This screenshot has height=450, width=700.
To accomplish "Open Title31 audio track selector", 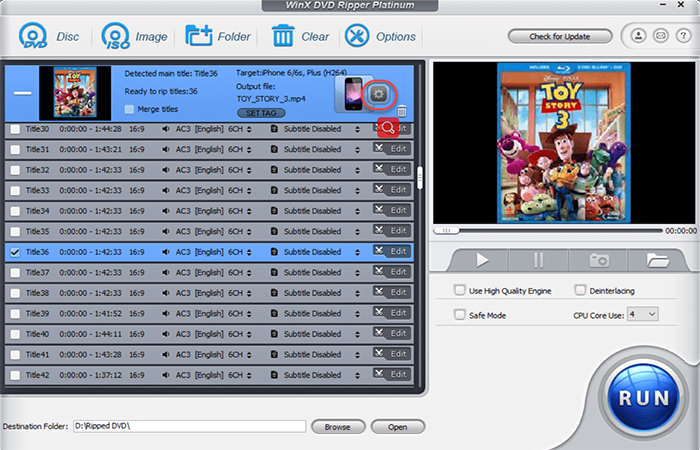I will pyautogui.click(x=249, y=150).
